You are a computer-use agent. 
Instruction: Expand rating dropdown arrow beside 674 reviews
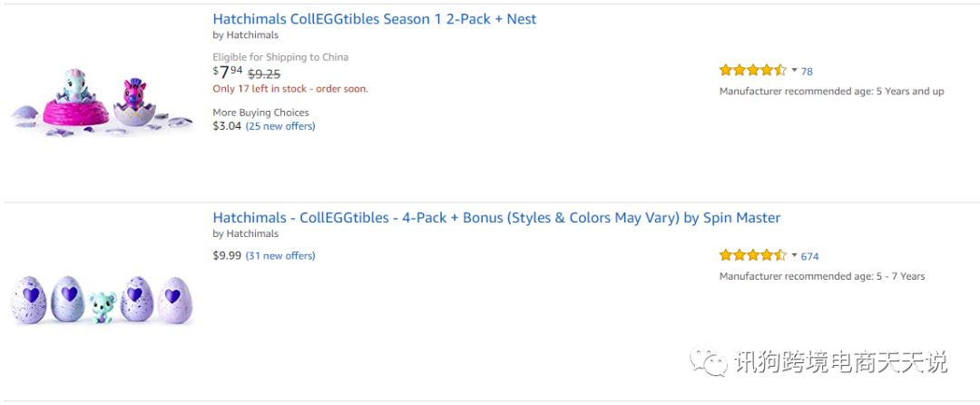(x=794, y=255)
